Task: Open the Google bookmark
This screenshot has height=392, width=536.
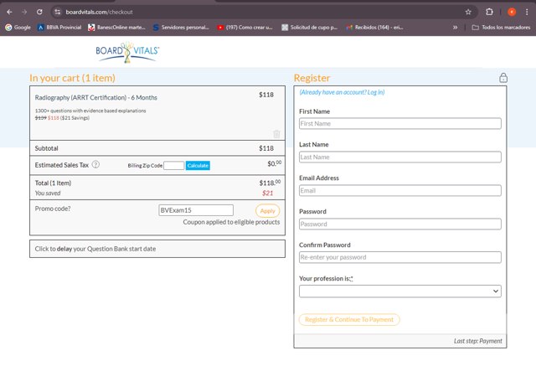Action: click(18, 28)
